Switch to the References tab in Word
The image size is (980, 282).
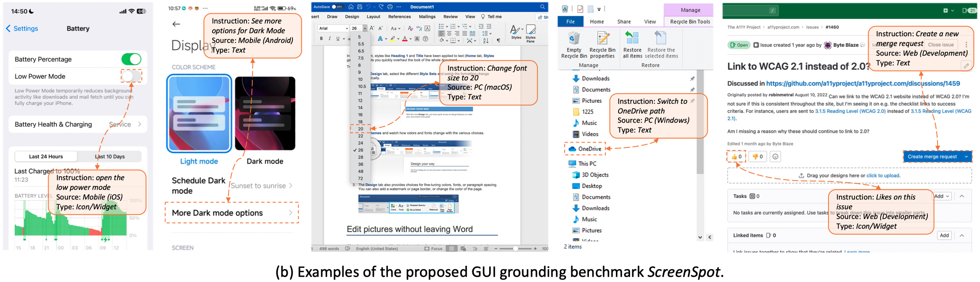(399, 17)
